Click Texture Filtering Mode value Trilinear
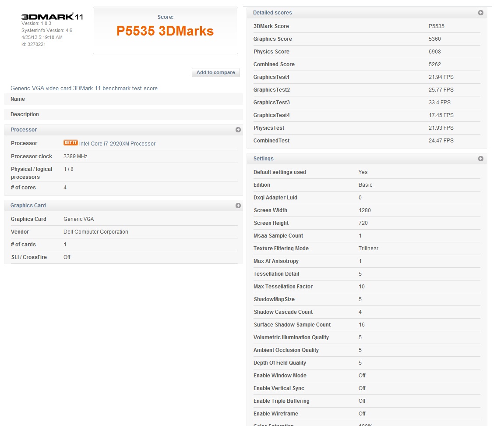Screen dimensions: 504x426 (x=368, y=248)
